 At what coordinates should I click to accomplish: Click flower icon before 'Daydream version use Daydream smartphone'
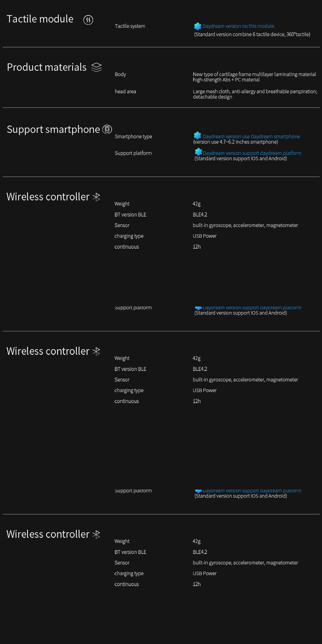(197, 135)
